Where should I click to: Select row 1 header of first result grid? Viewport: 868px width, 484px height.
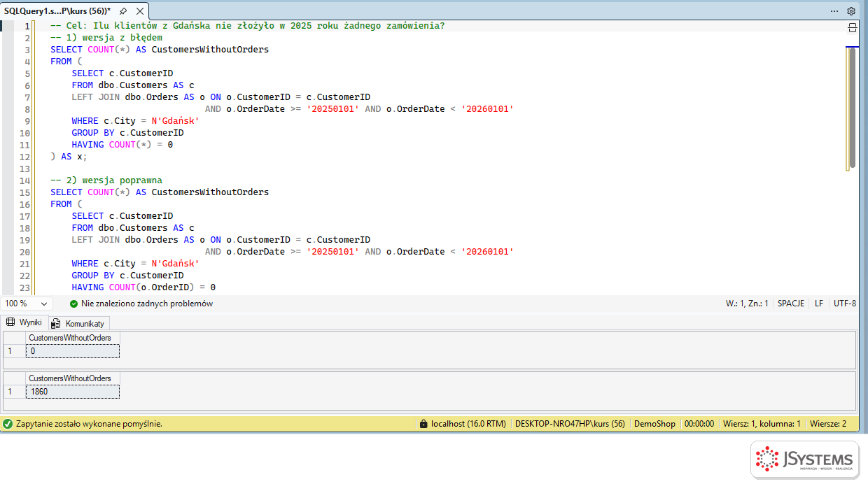coord(15,351)
